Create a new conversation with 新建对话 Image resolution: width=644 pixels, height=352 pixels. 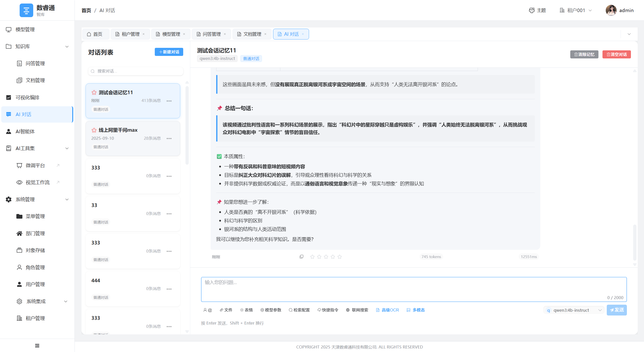(x=169, y=52)
